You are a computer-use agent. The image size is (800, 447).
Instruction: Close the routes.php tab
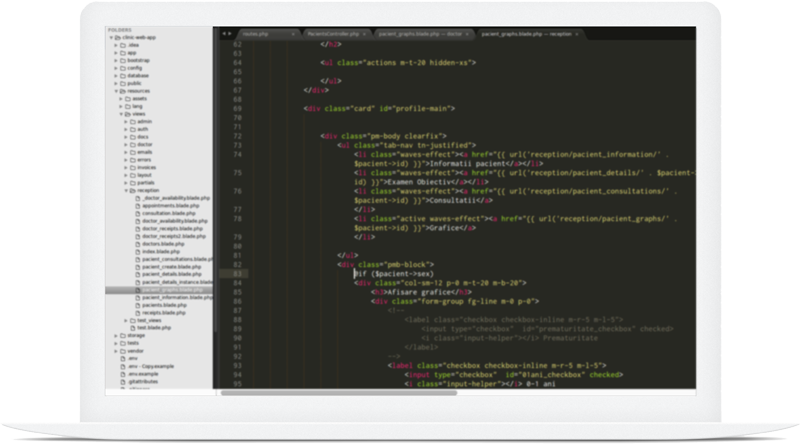point(293,34)
